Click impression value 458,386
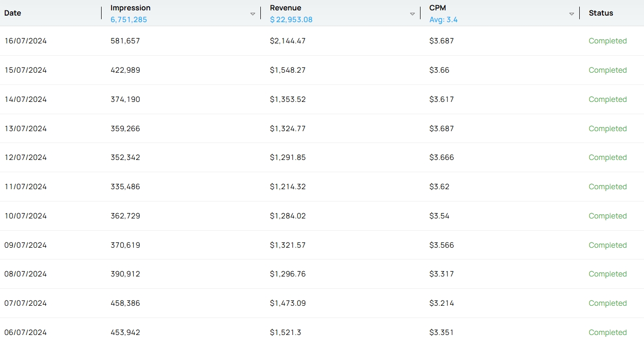The height and width of the screenshot is (343, 644). point(125,303)
